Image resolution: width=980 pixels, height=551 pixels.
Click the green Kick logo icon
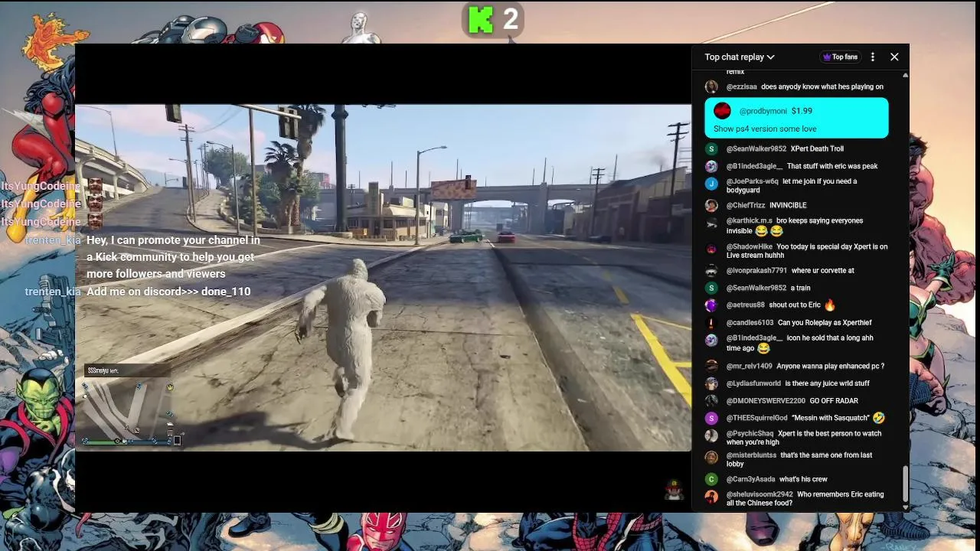[481, 20]
